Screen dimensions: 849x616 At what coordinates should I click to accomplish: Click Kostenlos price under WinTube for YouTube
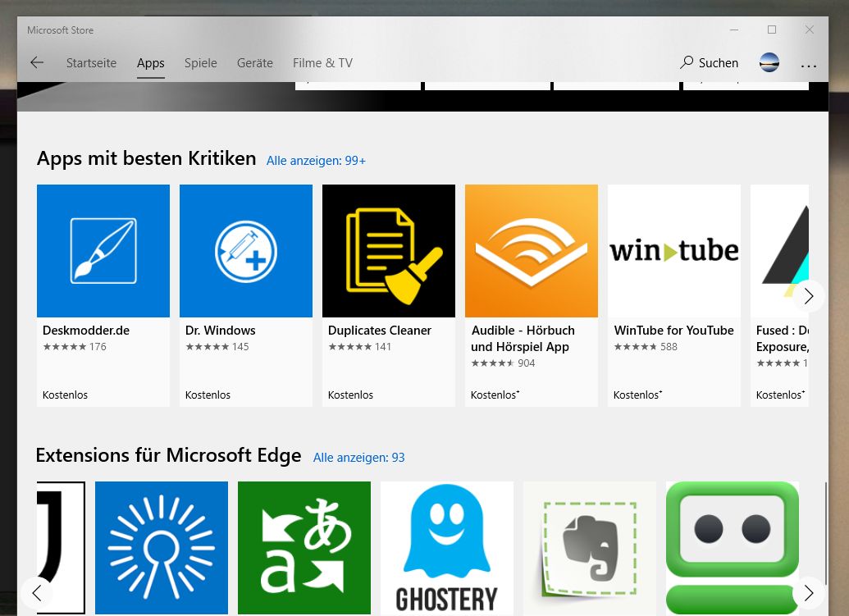click(x=638, y=395)
